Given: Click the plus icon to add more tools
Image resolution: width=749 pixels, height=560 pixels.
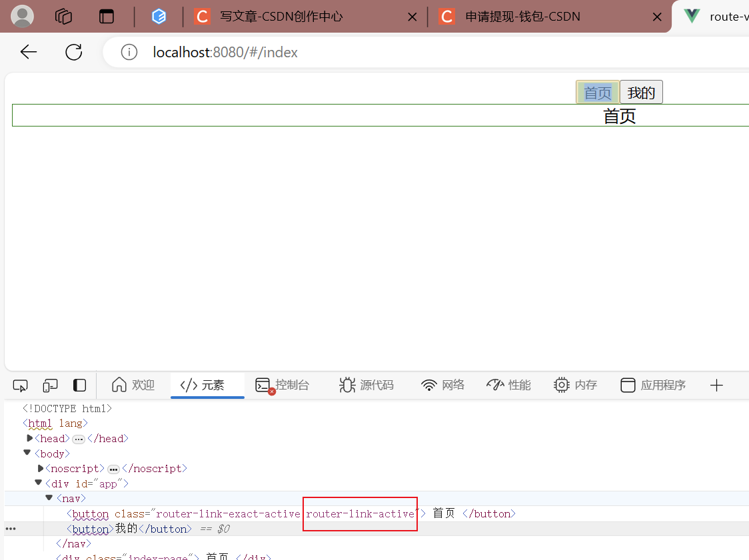Looking at the screenshot, I should pos(716,386).
